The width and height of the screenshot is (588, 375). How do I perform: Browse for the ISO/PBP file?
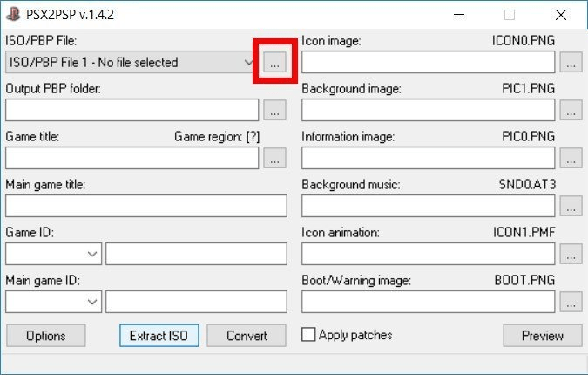[x=274, y=63]
